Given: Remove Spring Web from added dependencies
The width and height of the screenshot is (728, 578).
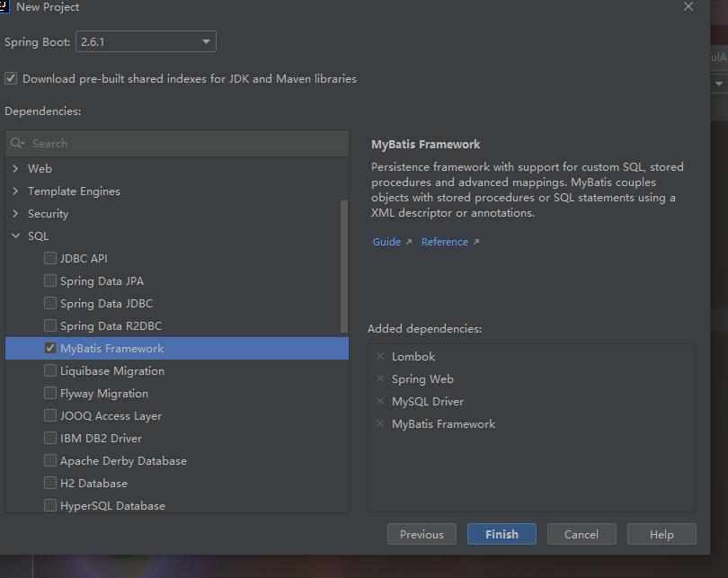Looking at the screenshot, I should 380,378.
